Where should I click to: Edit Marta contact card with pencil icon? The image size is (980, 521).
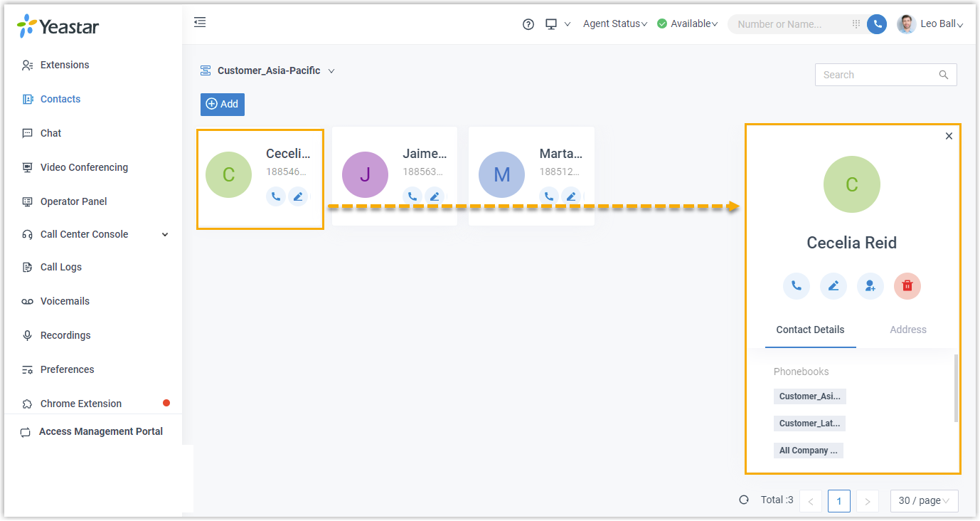coord(571,197)
